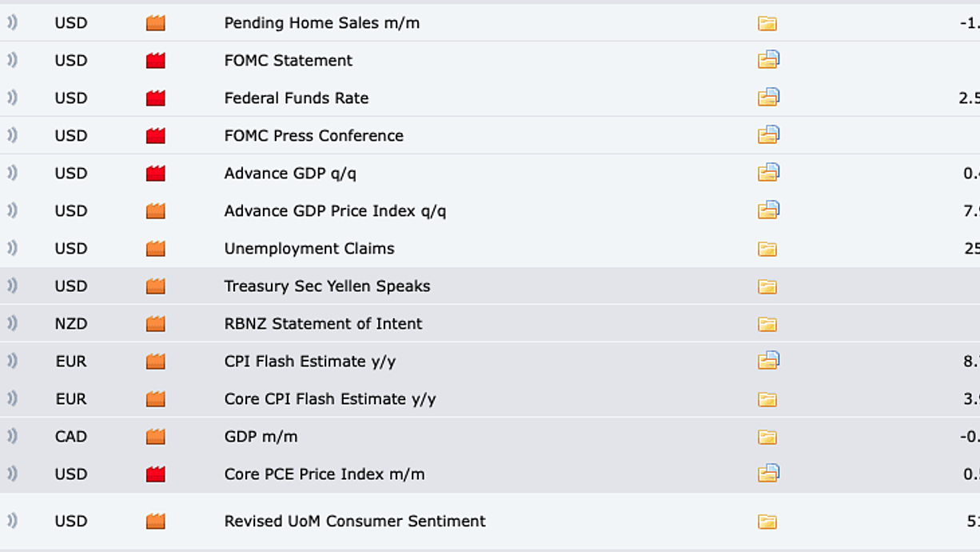980x552 pixels.
Task: Open the FOMC Press Conference event
Action: [x=313, y=135]
